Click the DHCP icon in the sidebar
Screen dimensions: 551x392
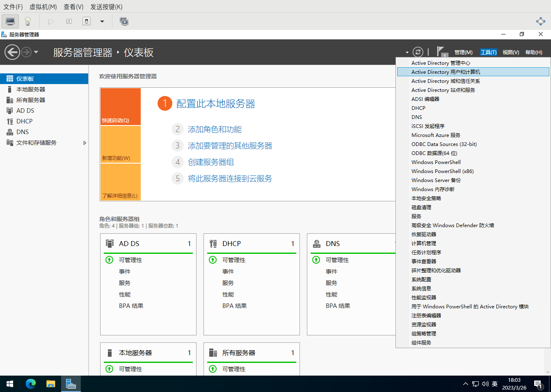click(9, 121)
